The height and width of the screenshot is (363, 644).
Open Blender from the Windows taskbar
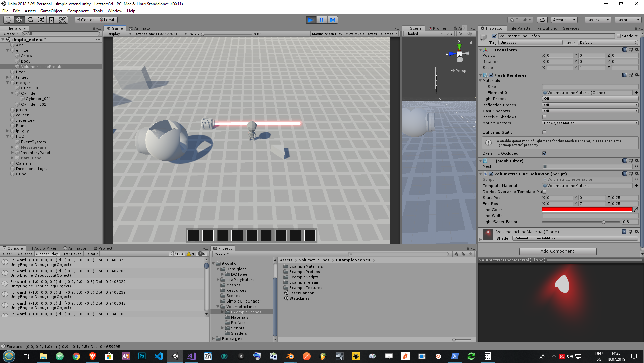click(x=290, y=356)
